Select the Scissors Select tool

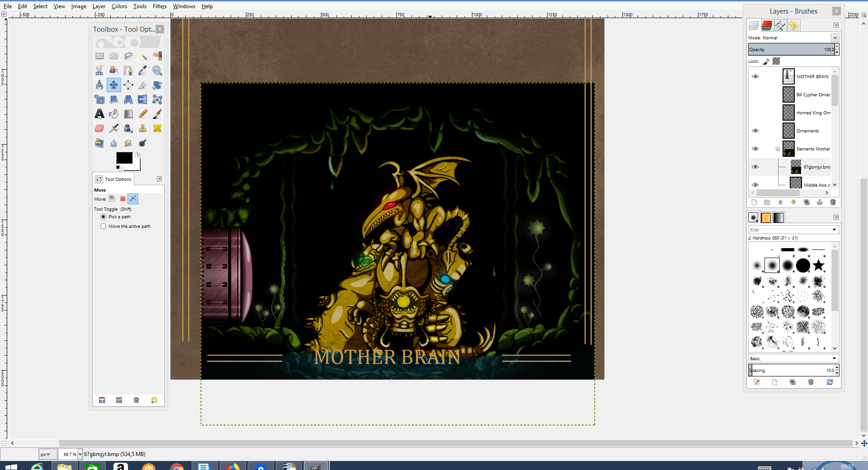(x=99, y=70)
